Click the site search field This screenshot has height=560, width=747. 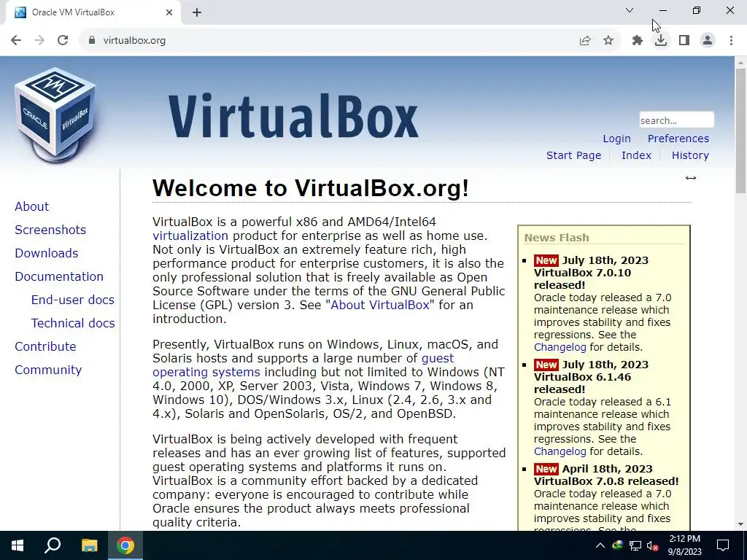tap(676, 120)
